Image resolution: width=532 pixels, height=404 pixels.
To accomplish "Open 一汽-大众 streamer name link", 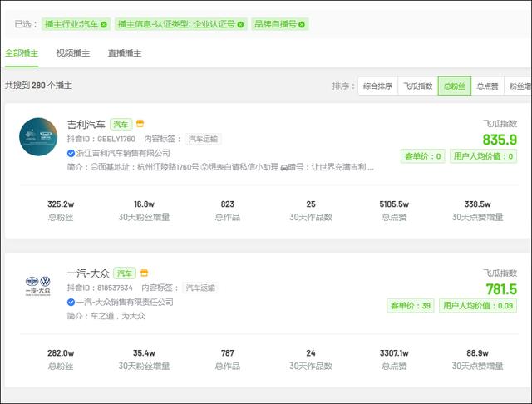I will click(x=88, y=273).
